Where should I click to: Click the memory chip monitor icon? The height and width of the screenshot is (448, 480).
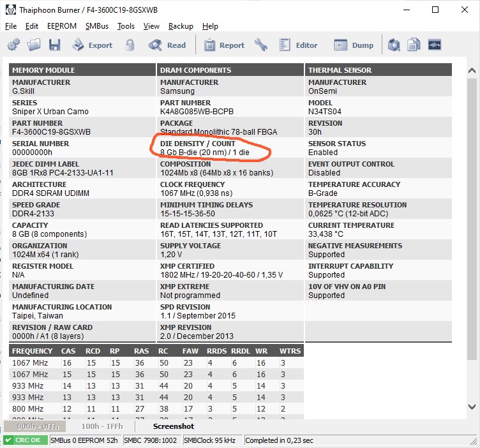[435, 45]
